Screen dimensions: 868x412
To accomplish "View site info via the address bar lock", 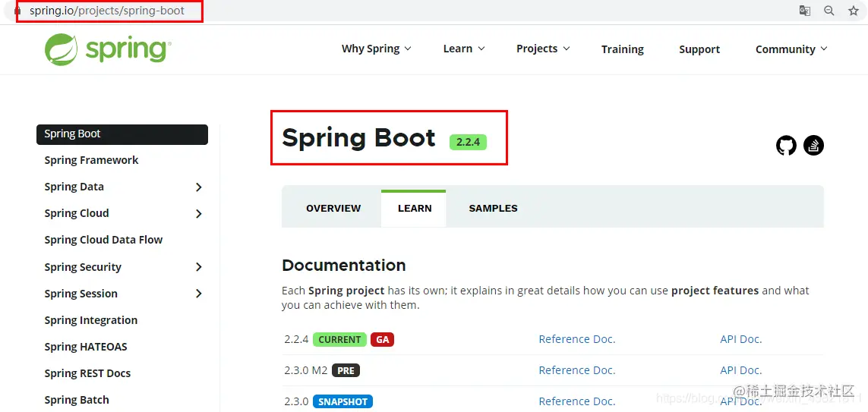I will [17, 11].
